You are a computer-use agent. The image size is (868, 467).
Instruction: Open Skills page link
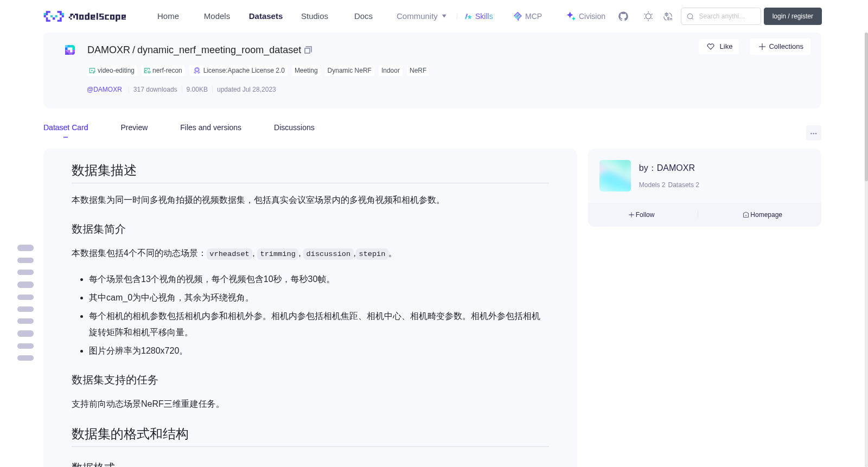click(479, 16)
